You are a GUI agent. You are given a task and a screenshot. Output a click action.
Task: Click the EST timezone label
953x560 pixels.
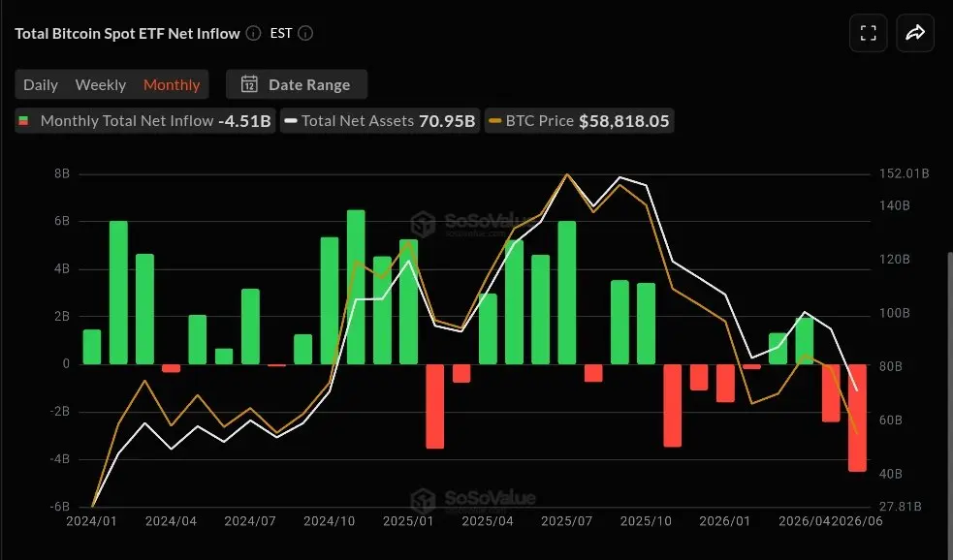point(281,33)
